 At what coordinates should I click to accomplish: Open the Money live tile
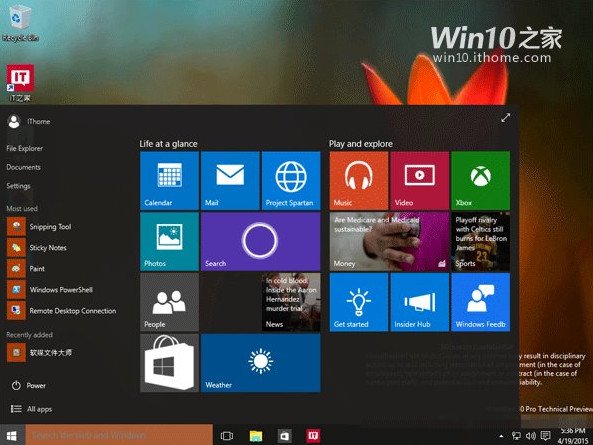[389, 242]
